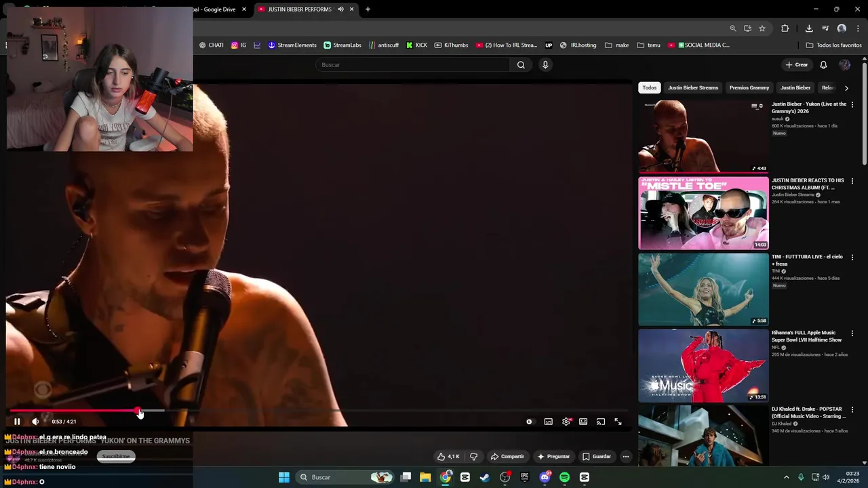Open YouTube account avatar menu
The height and width of the screenshot is (488, 868).
coord(845,65)
